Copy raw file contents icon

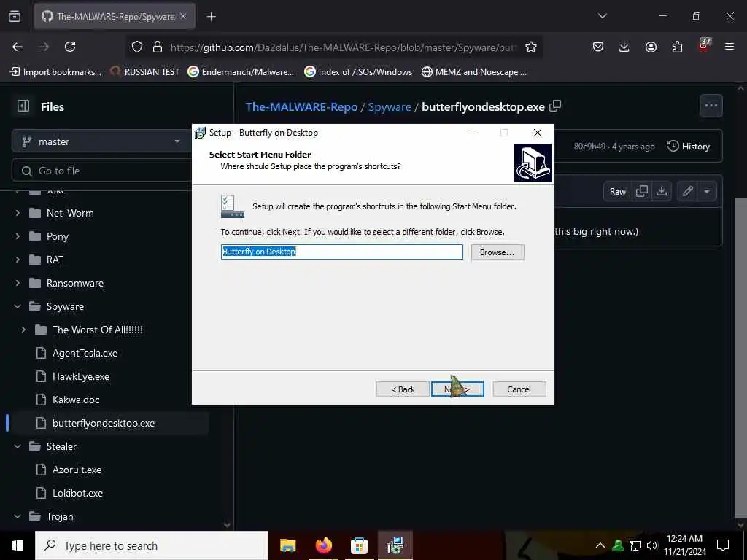pyautogui.click(x=642, y=192)
